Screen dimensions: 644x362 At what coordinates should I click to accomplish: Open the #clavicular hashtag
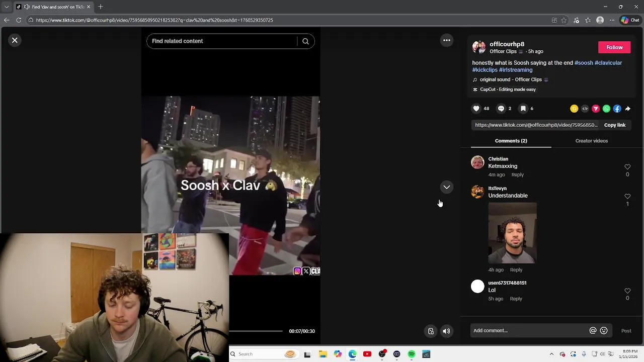point(608,63)
